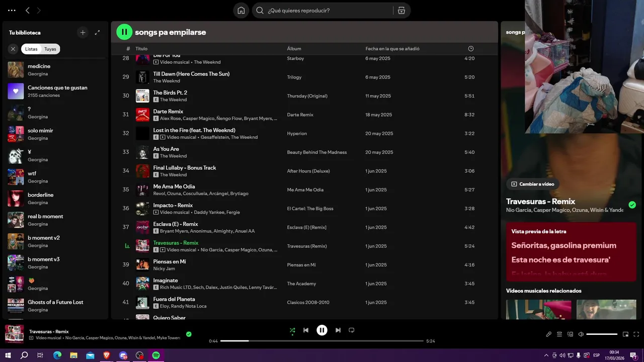The height and width of the screenshot is (362, 644).
Task: Select the track Me Ama Me Odia
Action: click(x=174, y=187)
